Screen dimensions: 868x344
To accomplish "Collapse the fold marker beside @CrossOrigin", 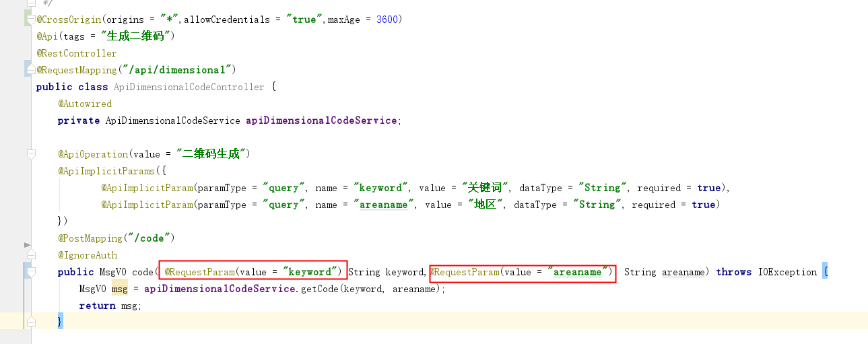I will pyautogui.click(x=30, y=20).
